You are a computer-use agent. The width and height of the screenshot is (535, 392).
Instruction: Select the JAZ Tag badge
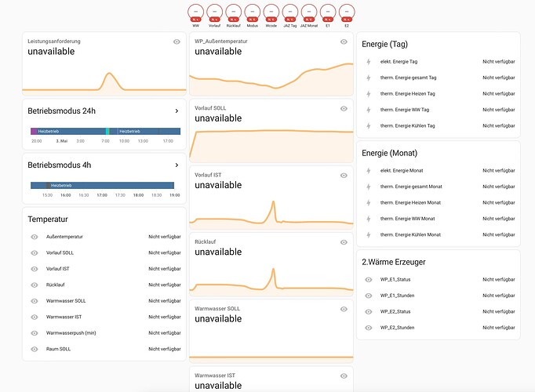pyautogui.click(x=289, y=13)
